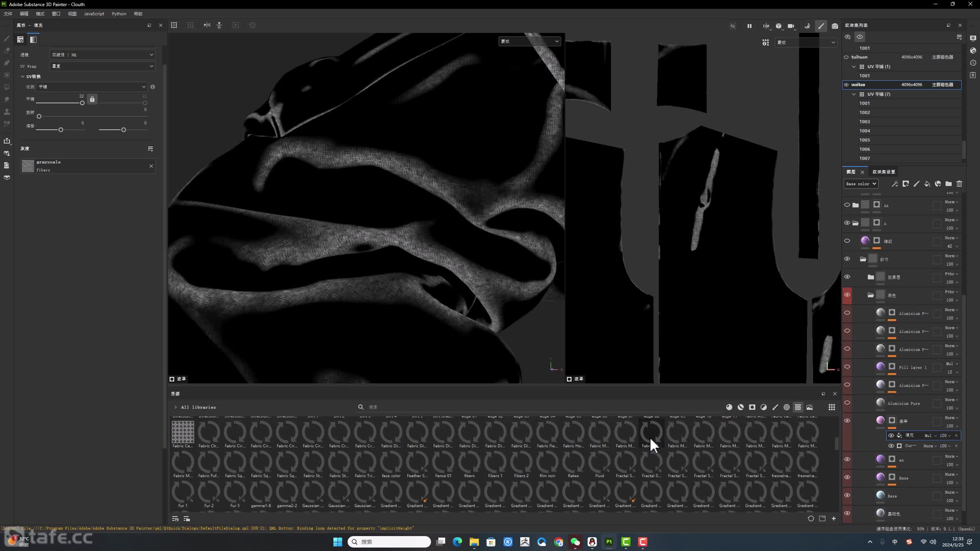Hide the viewport helpers crossed-eye icon

(733, 26)
